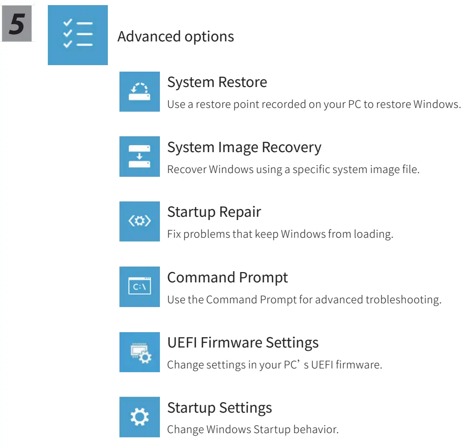Choose Startup Repair to fix loading problems
The image size is (476, 448).
[x=213, y=212]
